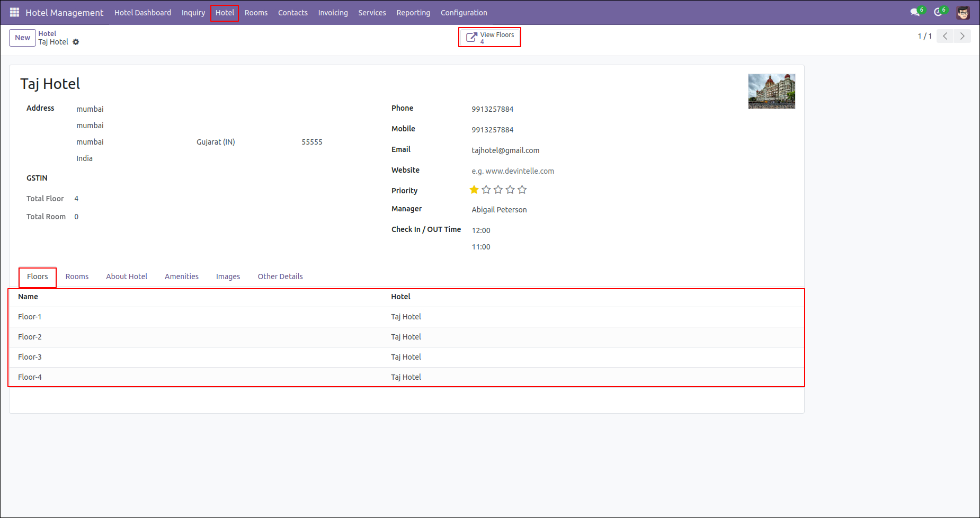The width and height of the screenshot is (980, 518).
Task: Switch to the Other Details tab
Action: point(280,276)
